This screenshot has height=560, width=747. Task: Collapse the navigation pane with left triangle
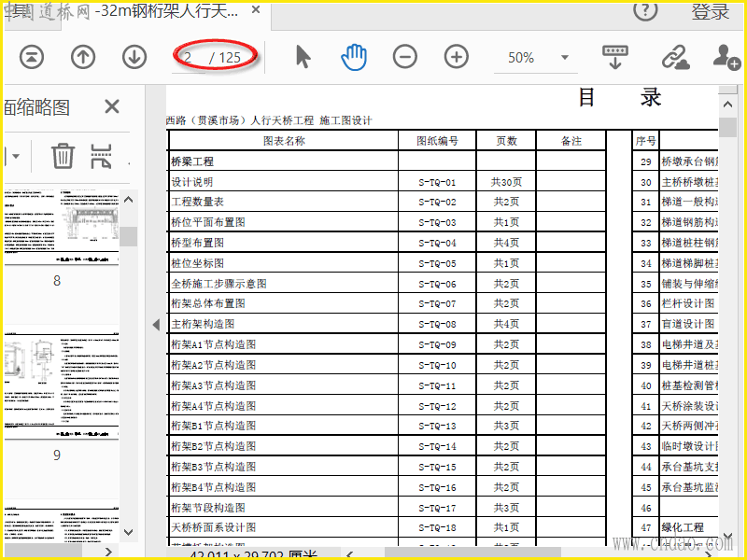pos(156,325)
